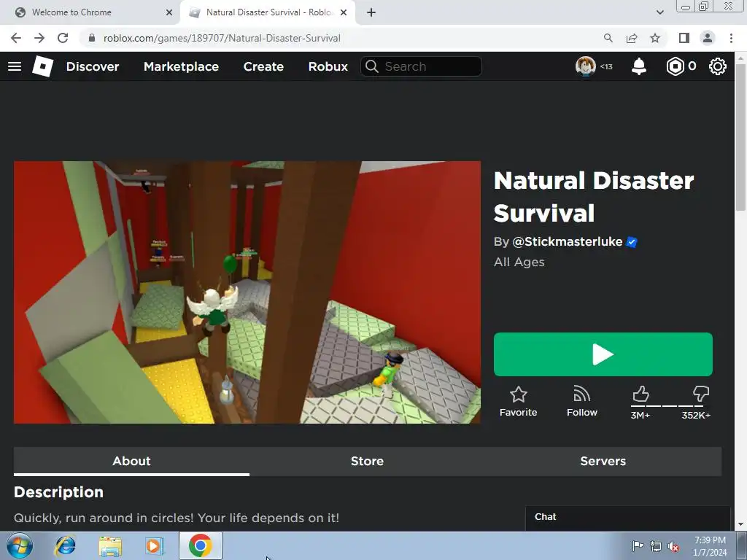Open the settings gear in Roblox header
The width and height of the screenshot is (747, 560).
[x=718, y=66]
